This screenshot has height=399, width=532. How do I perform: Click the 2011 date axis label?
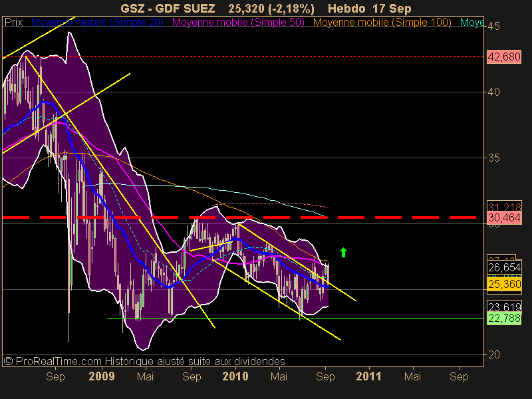[x=368, y=376]
